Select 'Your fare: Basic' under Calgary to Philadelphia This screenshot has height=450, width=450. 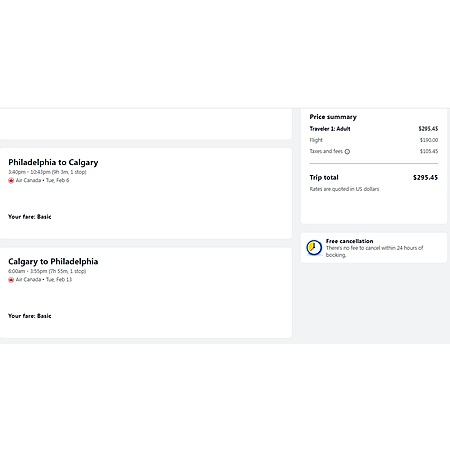pos(30,316)
